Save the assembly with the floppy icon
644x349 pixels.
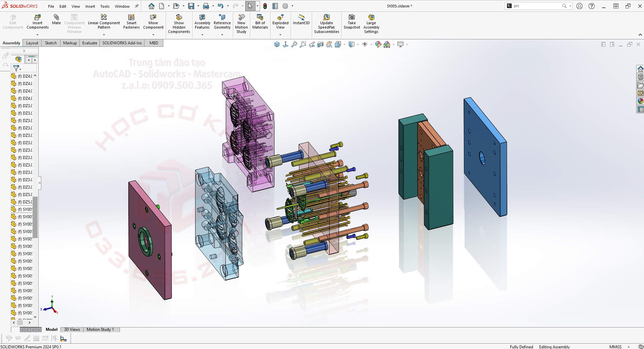(191, 6)
